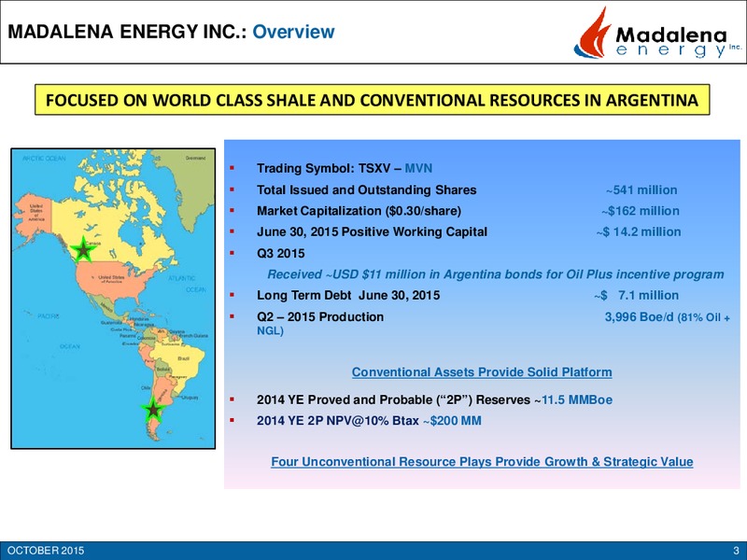
Task: Click the value '~$162 million'
Action: point(641,211)
